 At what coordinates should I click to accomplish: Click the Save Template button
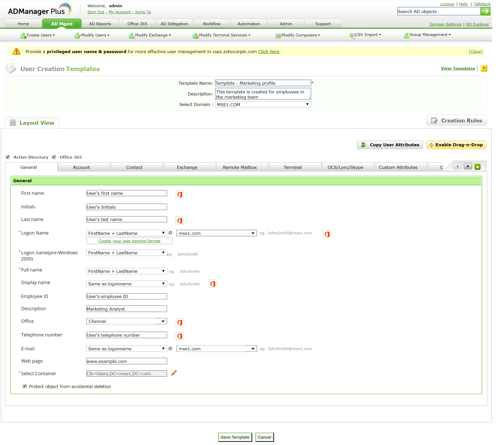point(235,437)
